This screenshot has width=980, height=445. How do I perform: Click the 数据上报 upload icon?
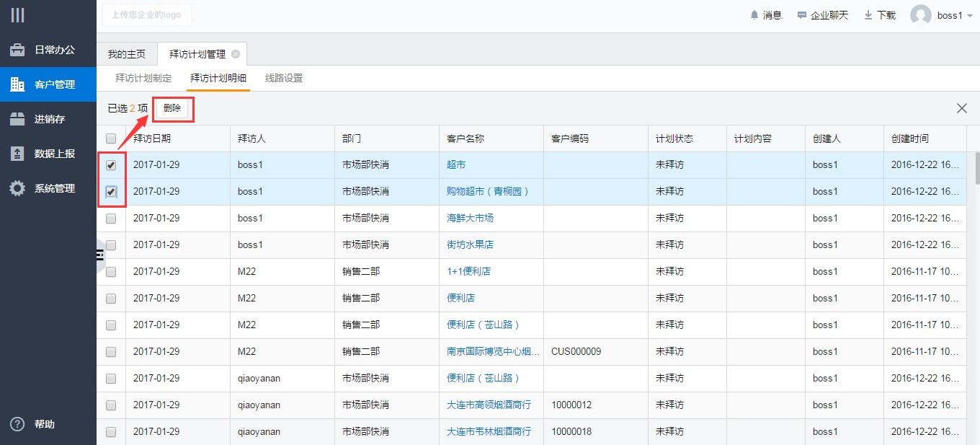tap(17, 154)
